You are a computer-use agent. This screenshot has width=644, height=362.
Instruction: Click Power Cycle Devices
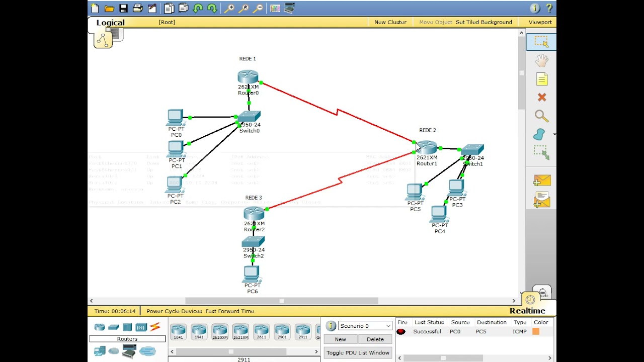174,311
